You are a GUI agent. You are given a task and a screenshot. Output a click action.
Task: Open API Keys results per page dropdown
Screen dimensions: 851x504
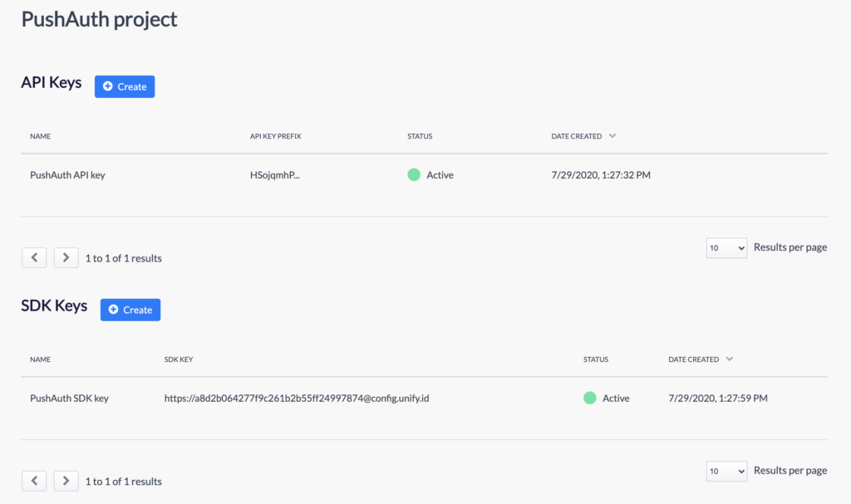coord(726,248)
